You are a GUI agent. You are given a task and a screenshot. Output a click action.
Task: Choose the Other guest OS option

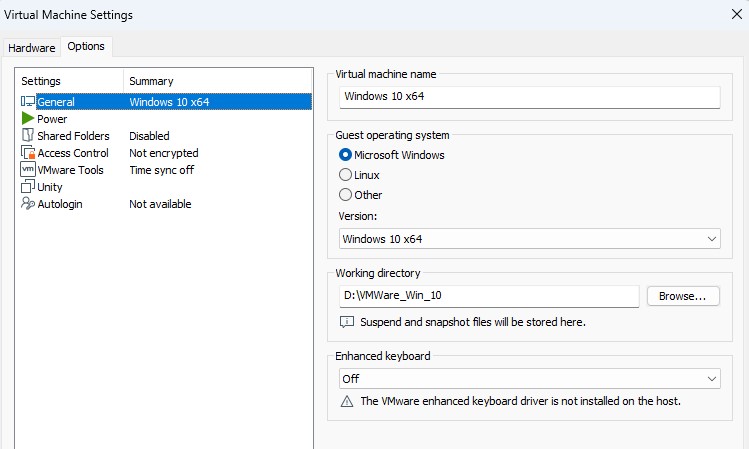(x=346, y=195)
